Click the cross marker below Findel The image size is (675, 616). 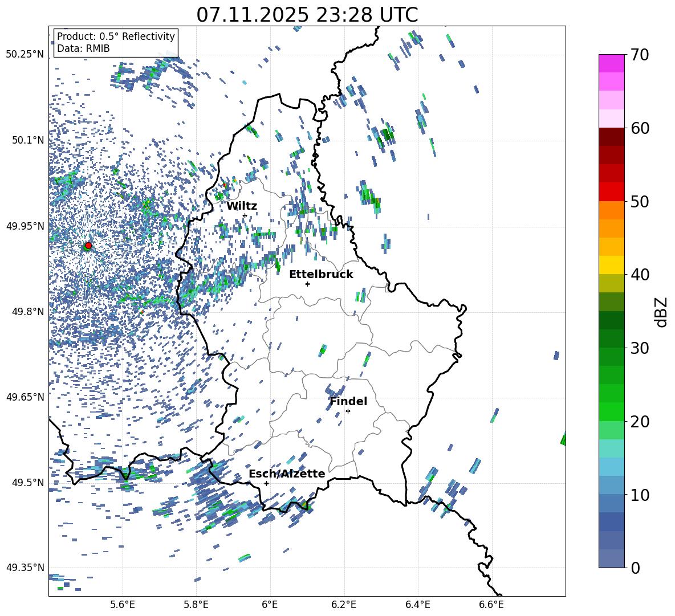(x=348, y=411)
